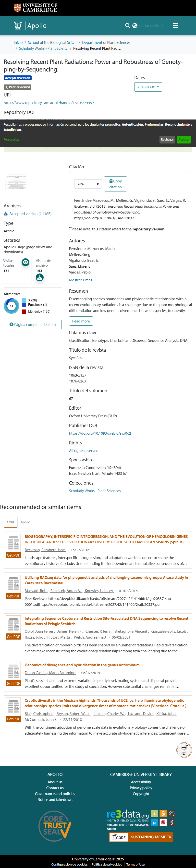Screen dimensions: 196x868
Task: Click the Altmetric score donut badge
Action: [x=11, y=306]
